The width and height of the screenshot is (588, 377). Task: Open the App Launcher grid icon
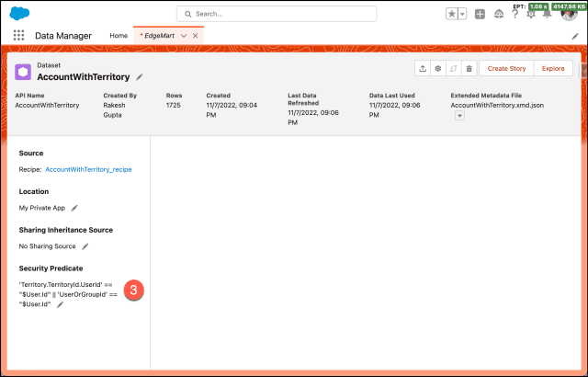(x=19, y=36)
